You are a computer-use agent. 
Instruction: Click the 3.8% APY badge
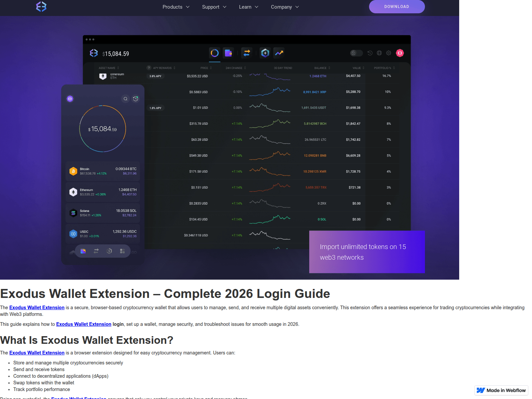155,76
